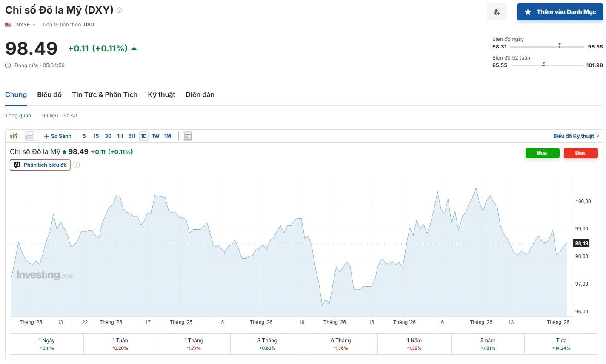The image size is (606, 364).
Task: Click the So Sánh plus compare icon
Action: click(47, 136)
